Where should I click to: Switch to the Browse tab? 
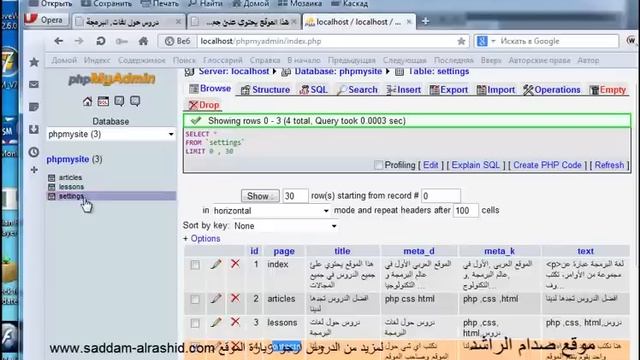coord(210,89)
